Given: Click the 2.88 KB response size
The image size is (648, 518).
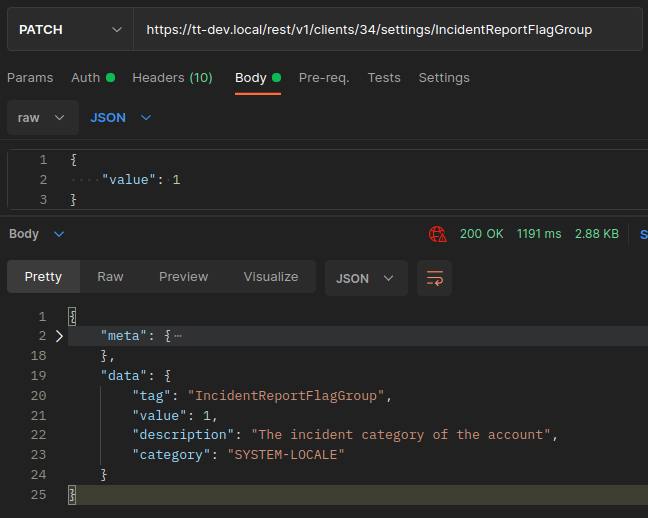Looking at the screenshot, I should point(597,234).
